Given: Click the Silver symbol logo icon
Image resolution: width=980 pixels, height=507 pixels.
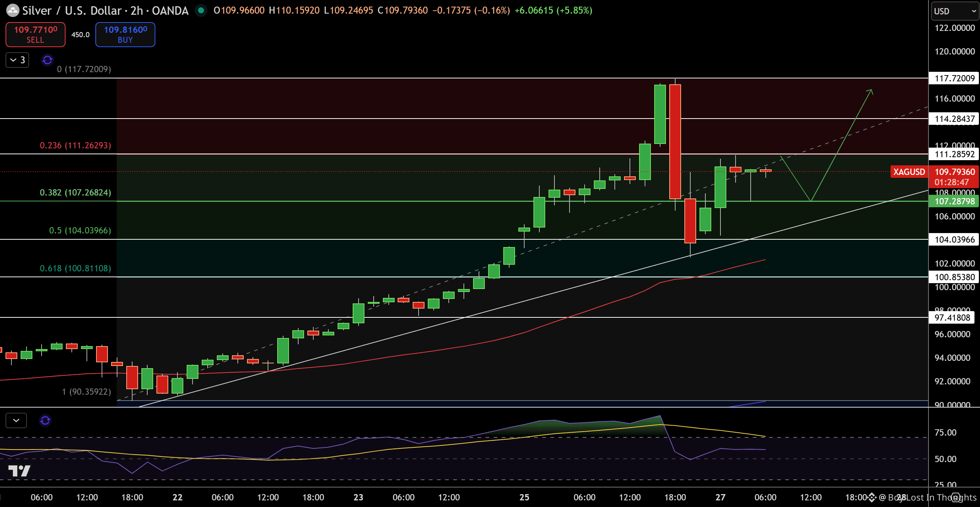Looking at the screenshot, I should point(13,10).
